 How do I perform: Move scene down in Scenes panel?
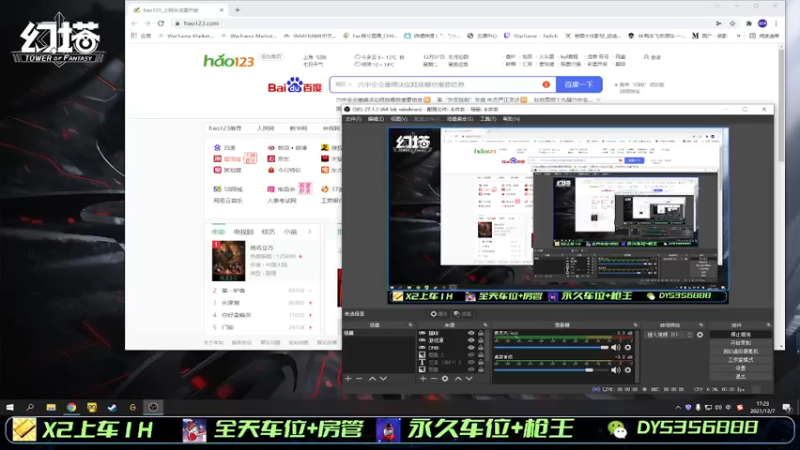383,379
